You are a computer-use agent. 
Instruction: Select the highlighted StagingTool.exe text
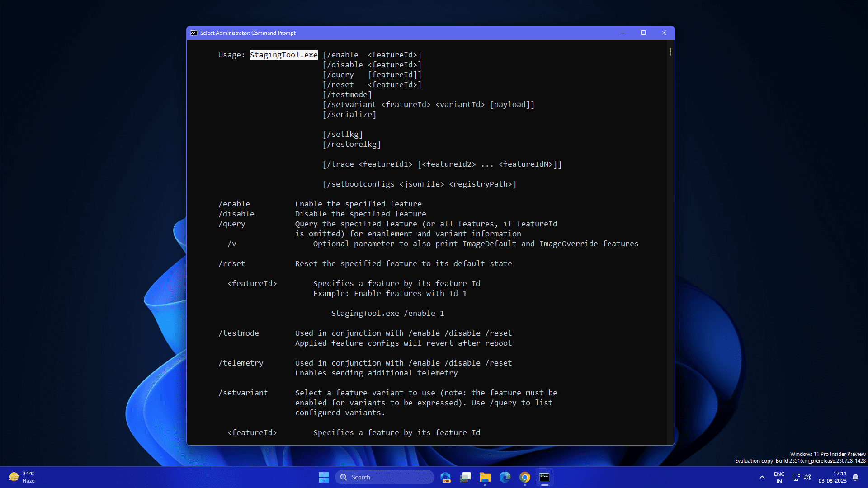(x=284, y=54)
